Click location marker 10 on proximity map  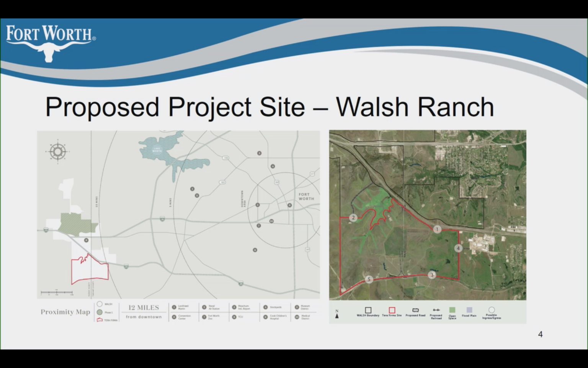pos(271,221)
